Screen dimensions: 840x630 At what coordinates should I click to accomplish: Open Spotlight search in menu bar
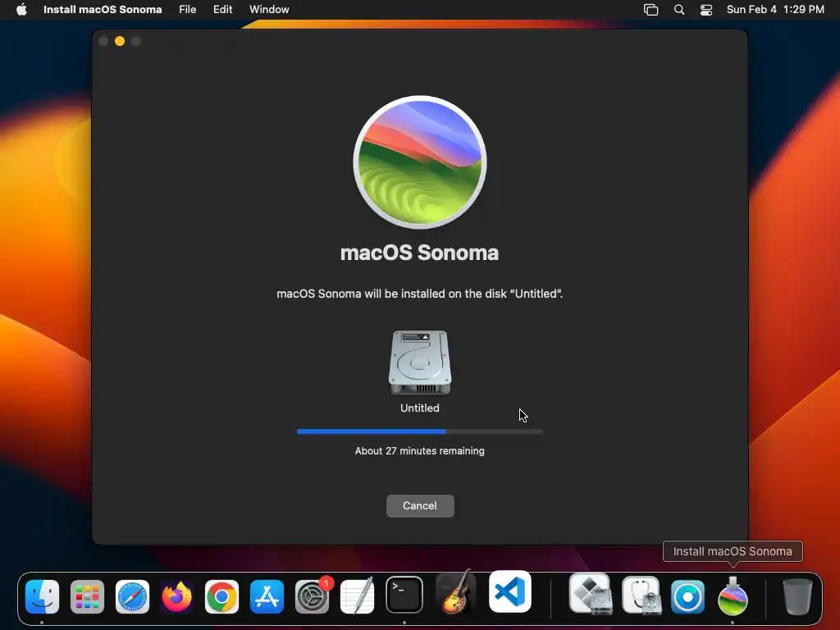pyautogui.click(x=679, y=10)
